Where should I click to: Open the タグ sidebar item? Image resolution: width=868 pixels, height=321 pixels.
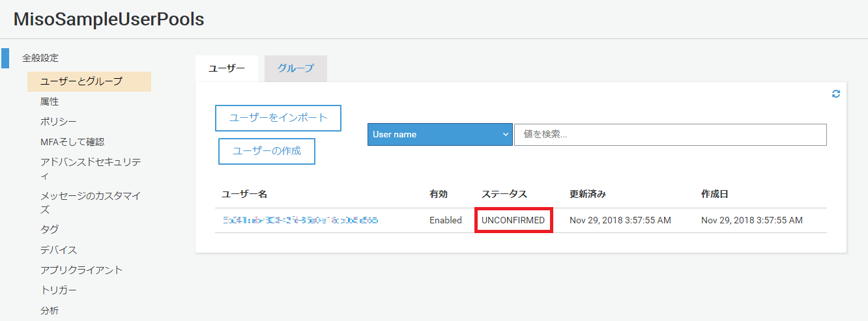50,229
